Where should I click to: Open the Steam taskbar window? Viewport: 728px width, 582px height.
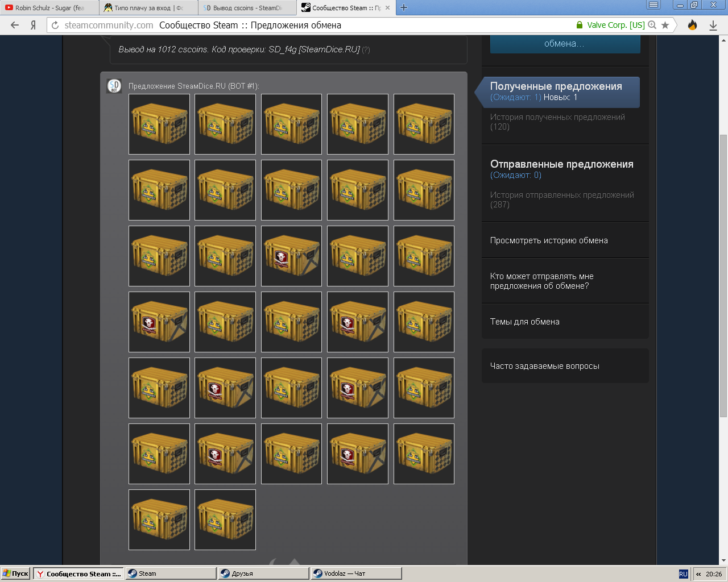(171, 574)
